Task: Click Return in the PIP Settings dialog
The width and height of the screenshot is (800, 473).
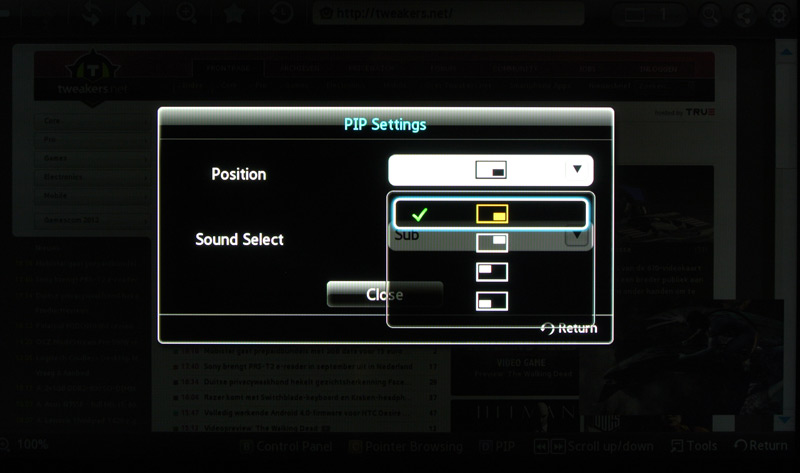Action: (x=569, y=328)
